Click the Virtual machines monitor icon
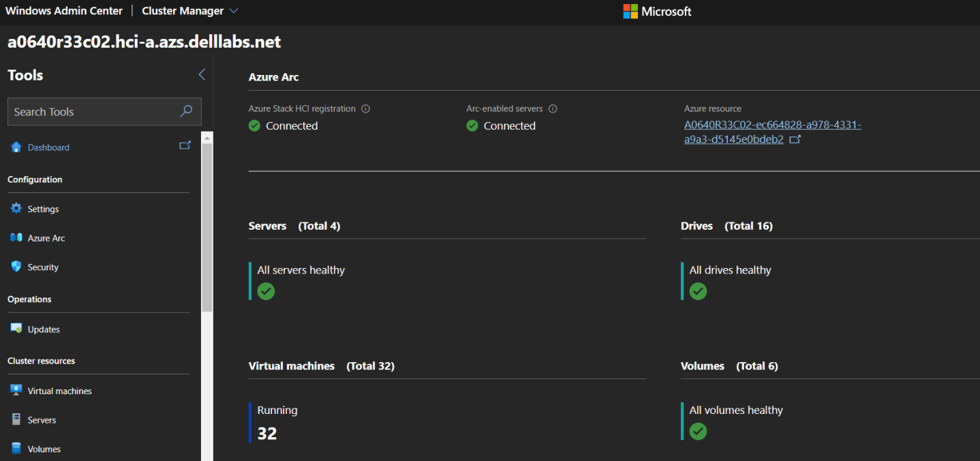980x461 pixels. [x=16, y=391]
